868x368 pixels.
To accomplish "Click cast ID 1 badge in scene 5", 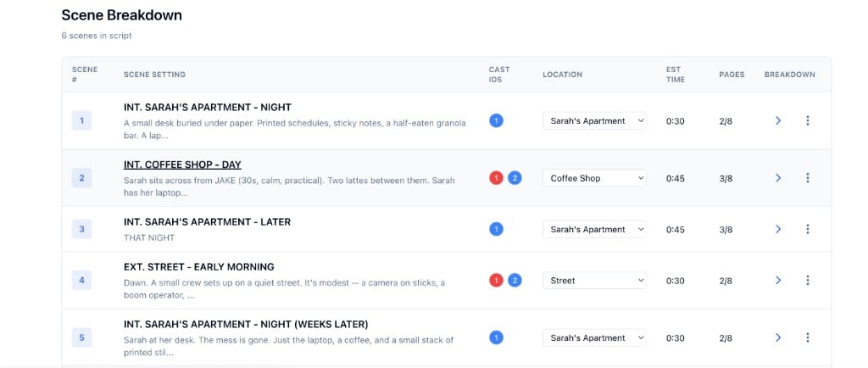I will click(x=496, y=337).
